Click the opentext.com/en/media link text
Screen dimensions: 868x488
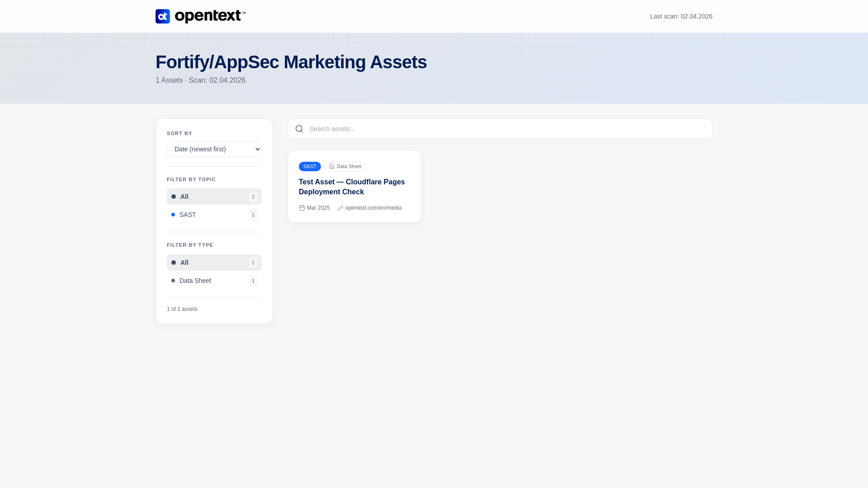click(373, 208)
